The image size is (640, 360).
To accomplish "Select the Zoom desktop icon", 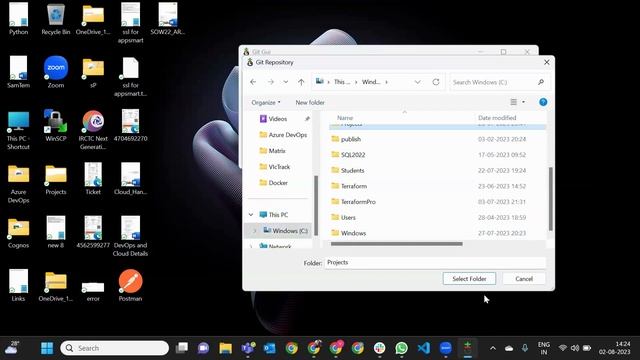I will click(x=56, y=72).
